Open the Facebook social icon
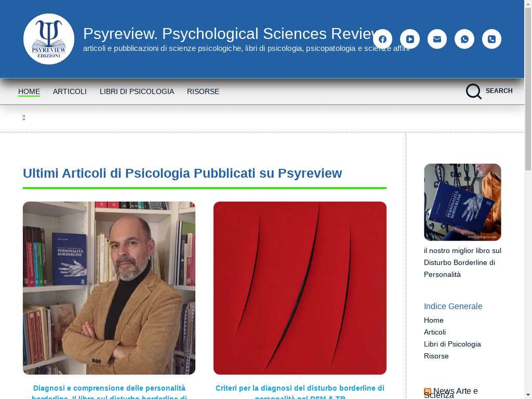 click(x=382, y=39)
